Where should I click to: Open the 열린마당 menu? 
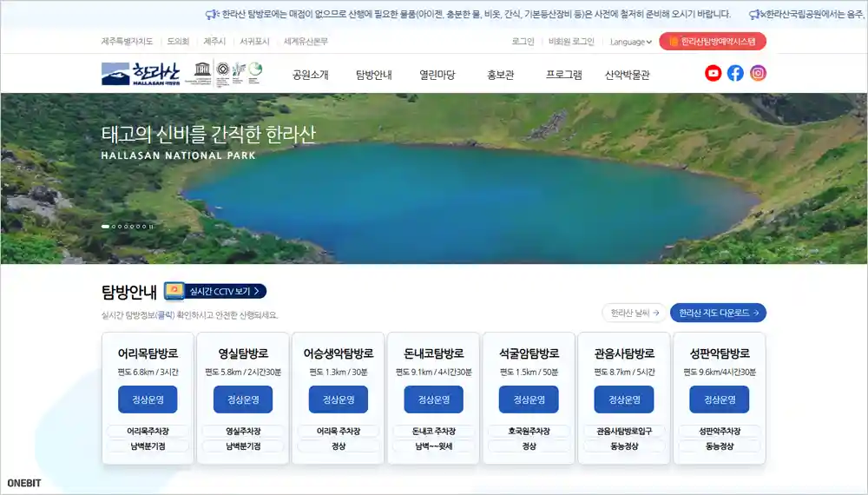point(437,75)
